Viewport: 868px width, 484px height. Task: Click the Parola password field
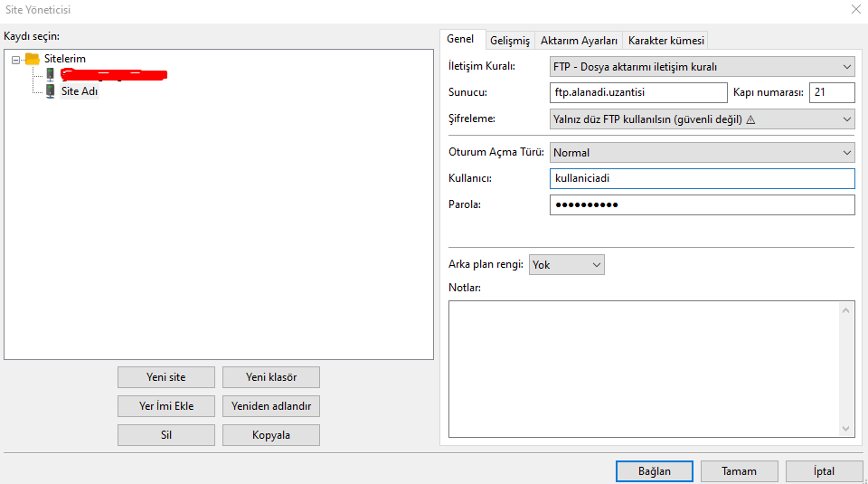(x=702, y=204)
